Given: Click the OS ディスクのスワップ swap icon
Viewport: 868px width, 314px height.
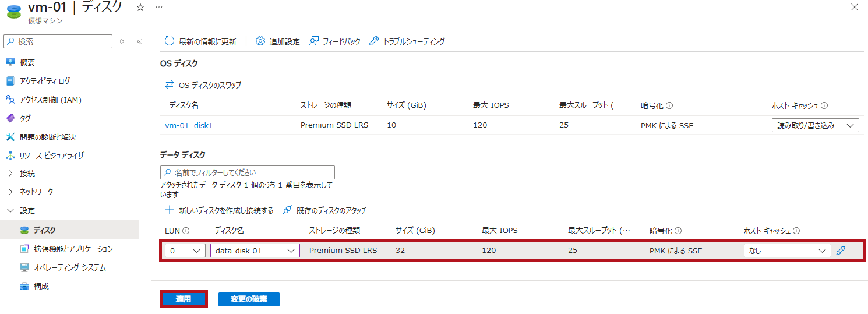Looking at the screenshot, I should (x=170, y=85).
